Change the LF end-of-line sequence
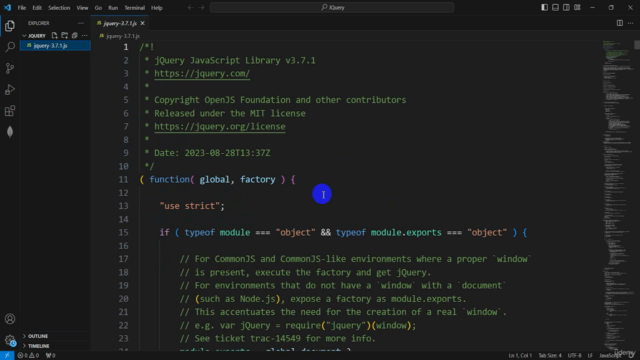 (x=590, y=356)
